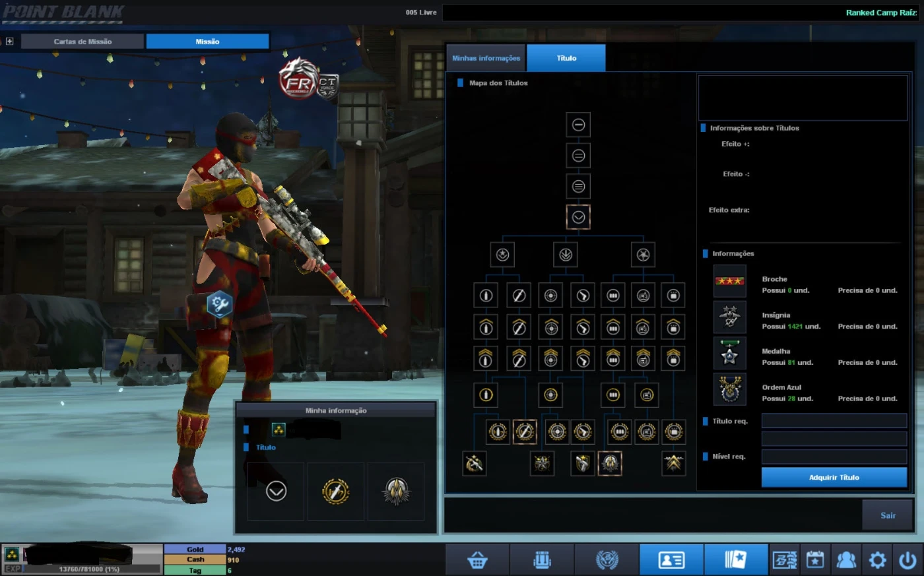Open the inventory backpack icon
Screen dimensions: 924x576
[542, 560]
